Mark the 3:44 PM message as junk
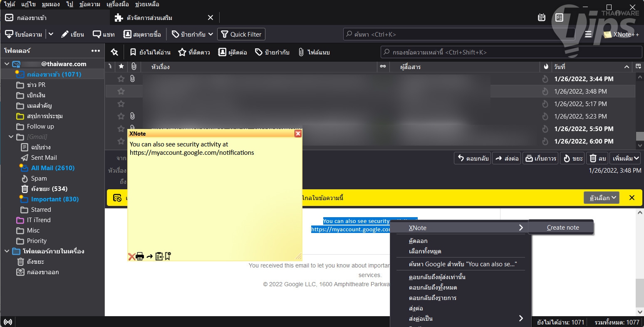Image resolution: width=644 pixels, height=327 pixels. click(x=545, y=79)
